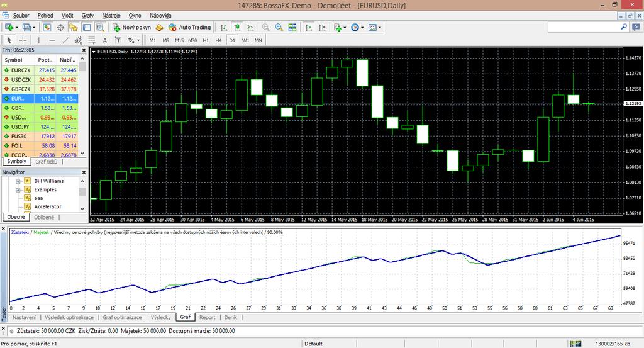
Task: Close the Navigátor panel
Action: click(x=84, y=172)
